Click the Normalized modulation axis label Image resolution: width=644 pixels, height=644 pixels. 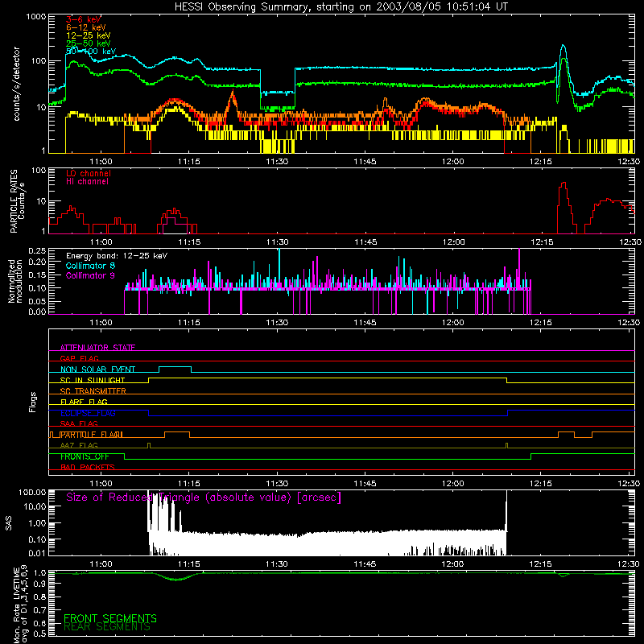pyautogui.click(x=15, y=281)
